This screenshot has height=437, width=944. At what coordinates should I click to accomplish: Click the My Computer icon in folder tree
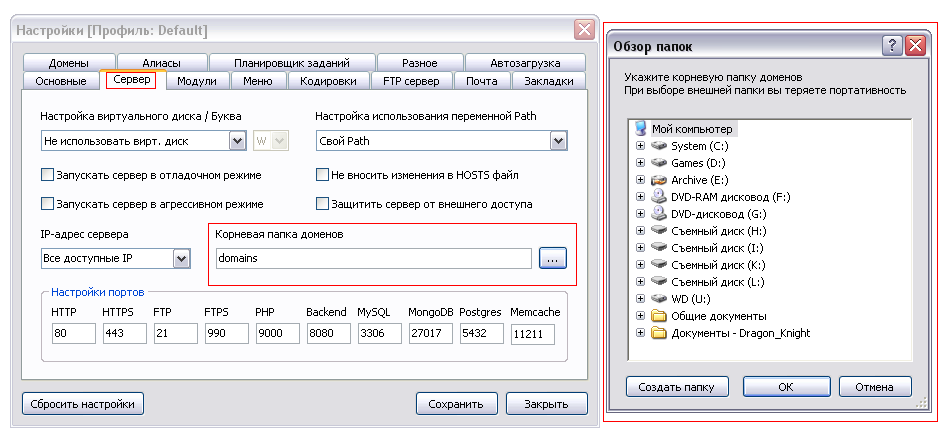click(x=640, y=129)
